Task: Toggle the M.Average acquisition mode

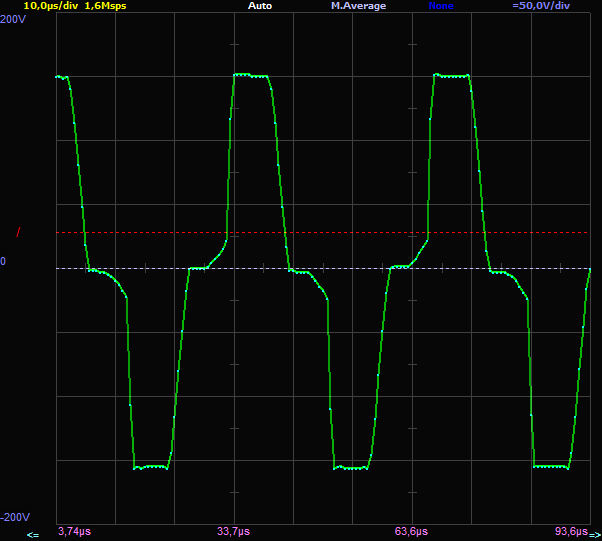Action: [358, 6]
